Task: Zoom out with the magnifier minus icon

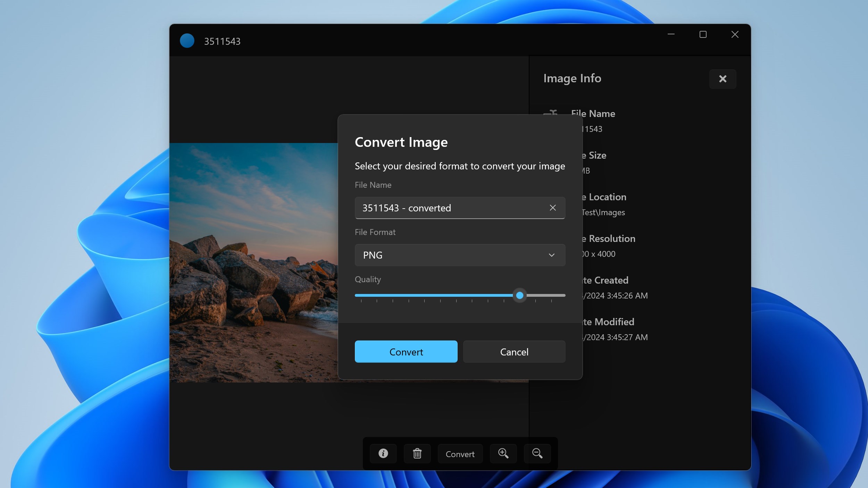Action: (537, 453)
